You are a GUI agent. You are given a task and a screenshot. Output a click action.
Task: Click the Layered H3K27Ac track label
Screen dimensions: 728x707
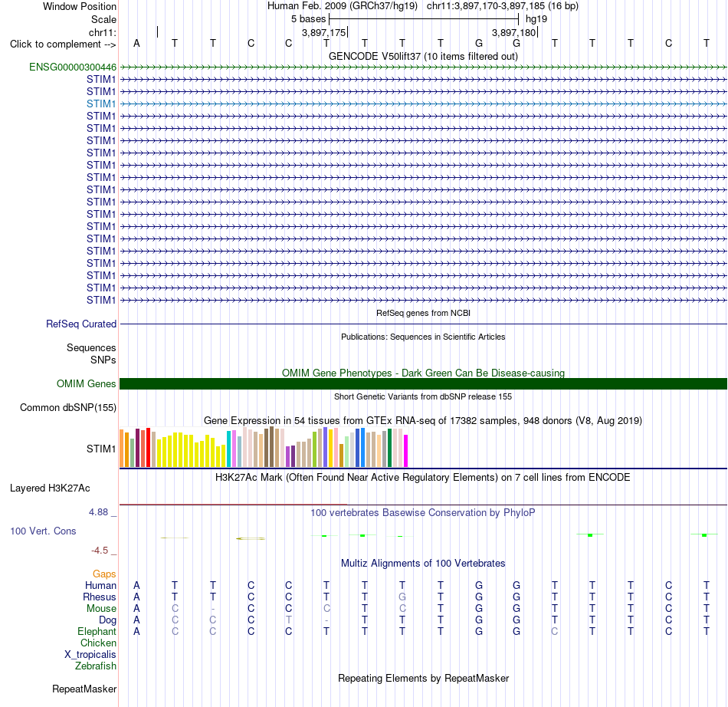click(50, 488)
